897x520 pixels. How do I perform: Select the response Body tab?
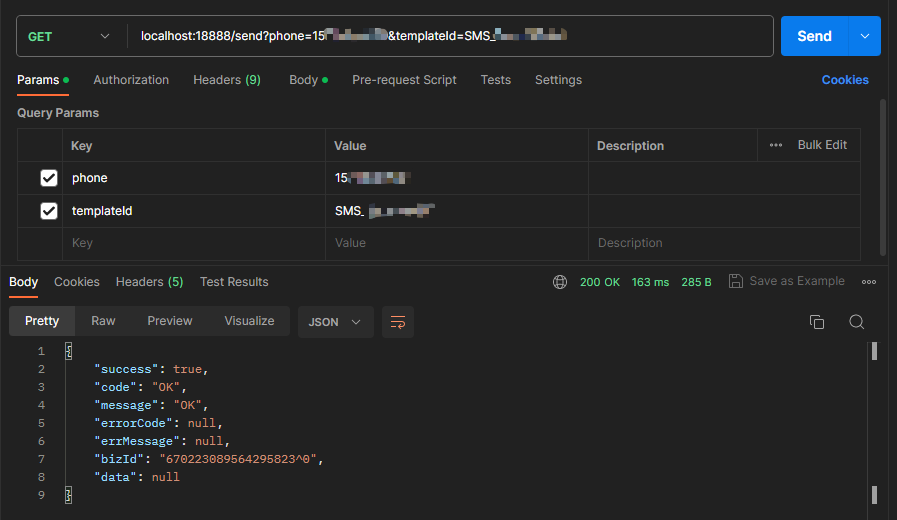click(x=23, y=282)
